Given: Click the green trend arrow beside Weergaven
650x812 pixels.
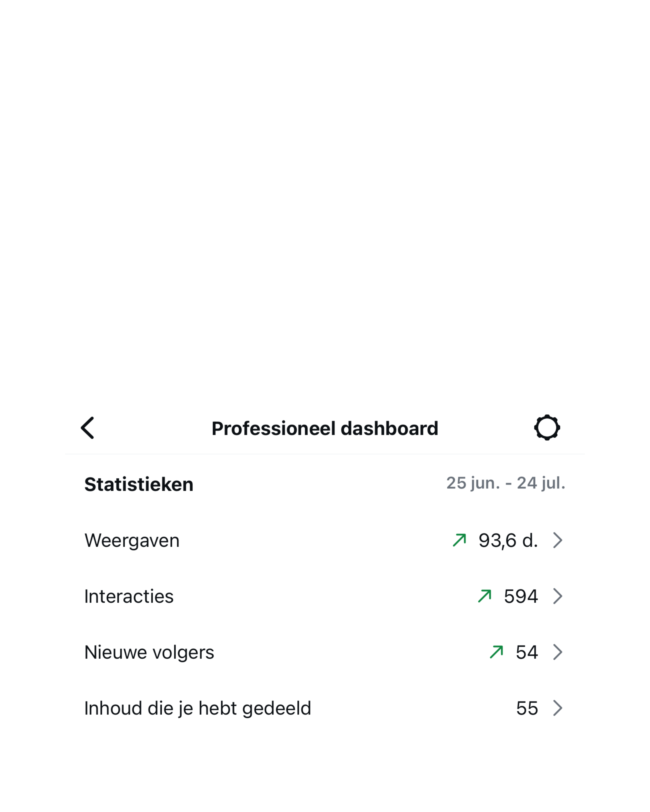Looking at the screenshot, I should tap(459, 540).
